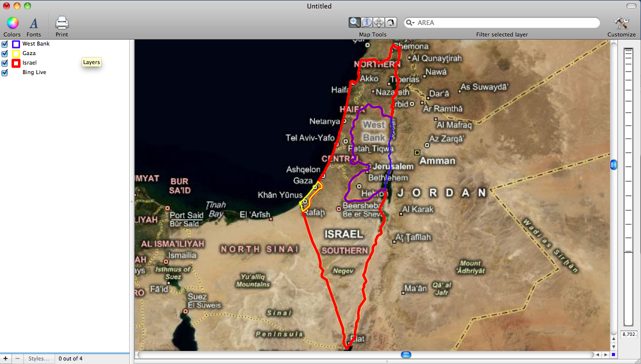The image size is (641, 364).
Task: Open the Colors palette
Action: click(x=12, y=23)
